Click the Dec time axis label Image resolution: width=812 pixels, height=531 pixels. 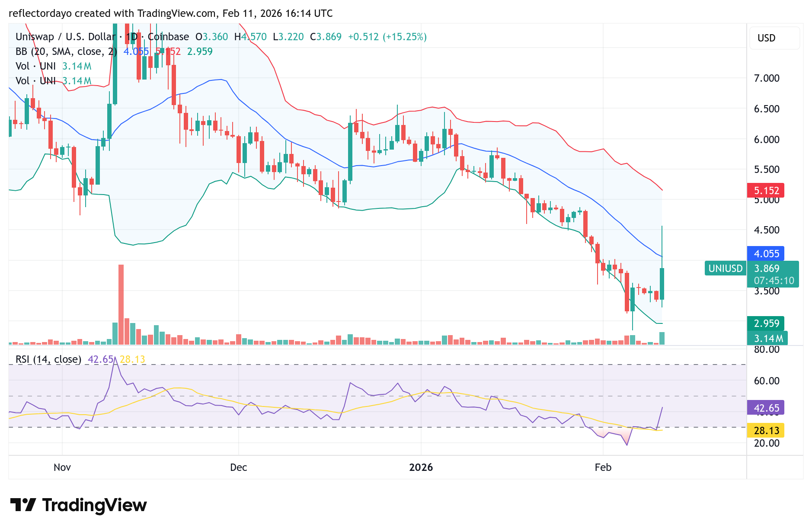(x=238, y=467)
